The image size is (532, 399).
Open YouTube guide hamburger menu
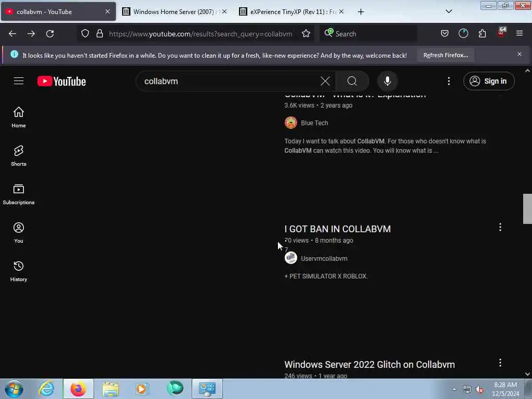click(19, 81)
